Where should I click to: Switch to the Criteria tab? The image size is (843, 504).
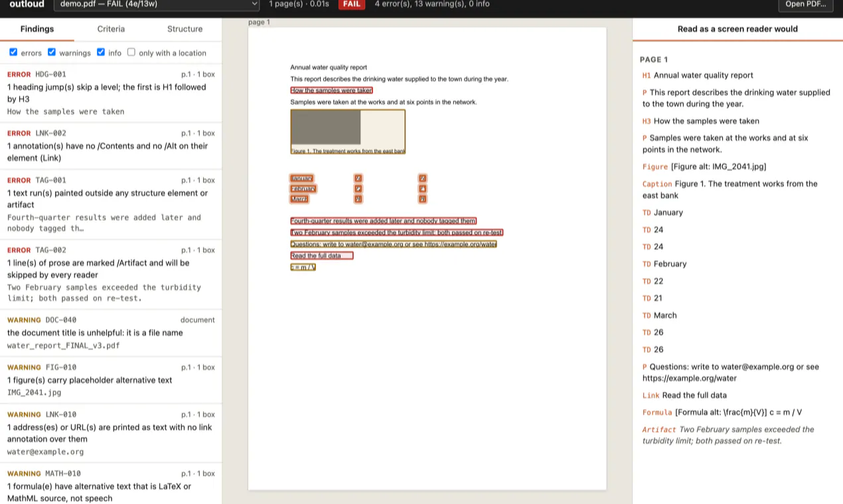pos(111,29)
